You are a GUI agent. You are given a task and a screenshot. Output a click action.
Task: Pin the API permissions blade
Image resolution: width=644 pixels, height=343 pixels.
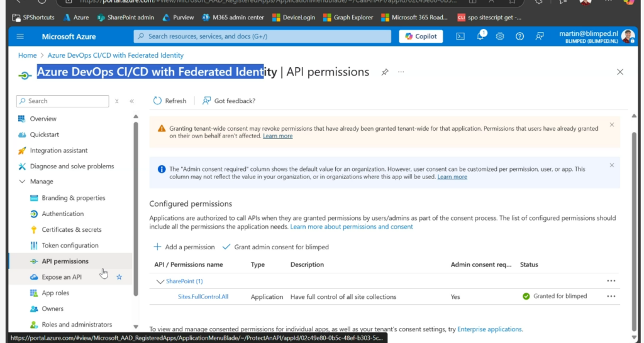coord(384,72)
